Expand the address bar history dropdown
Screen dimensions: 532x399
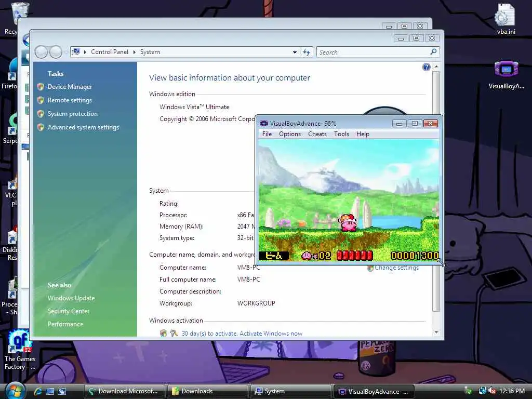tap(295, 52)
